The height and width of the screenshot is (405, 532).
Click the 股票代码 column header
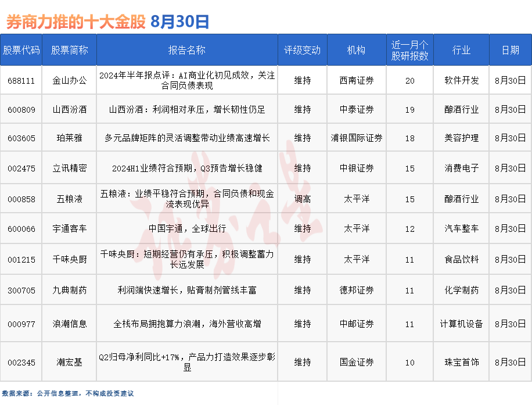point(21,50)
